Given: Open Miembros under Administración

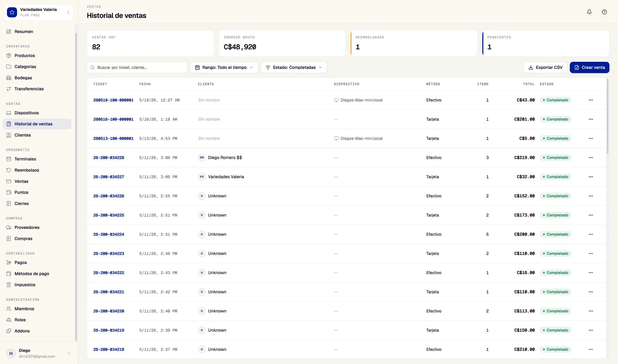Looking at the screenshot, I should tap(37, 309).
